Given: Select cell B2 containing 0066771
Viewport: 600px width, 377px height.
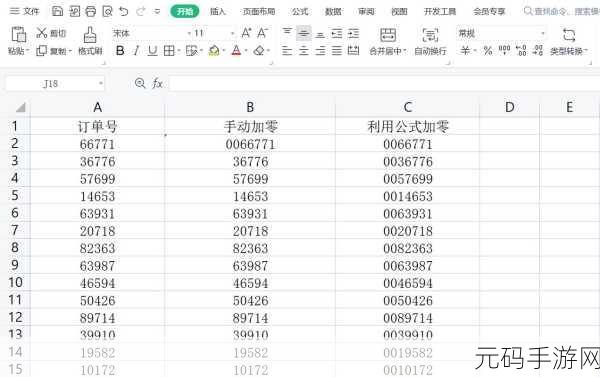Looking at the screenshot, I should tap(250, 144).
